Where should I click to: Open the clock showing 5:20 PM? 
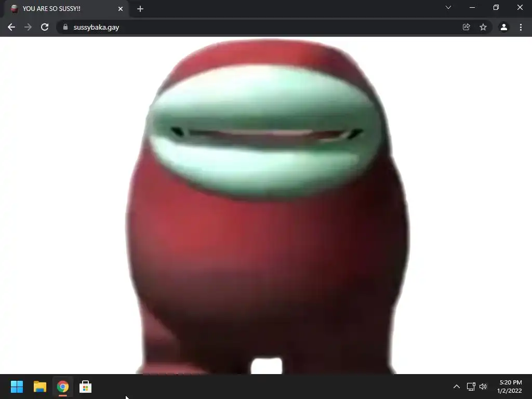pyautogui.click(x=510, y=387)
